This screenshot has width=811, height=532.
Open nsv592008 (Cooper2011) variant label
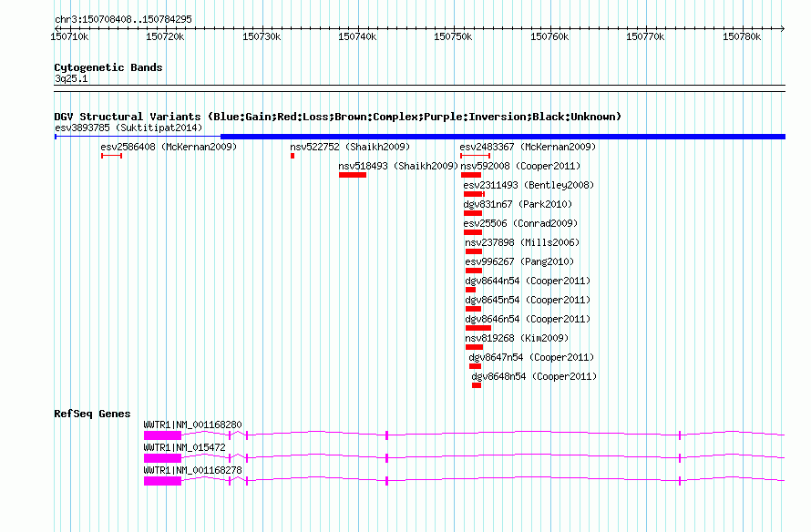click(520, 166)
